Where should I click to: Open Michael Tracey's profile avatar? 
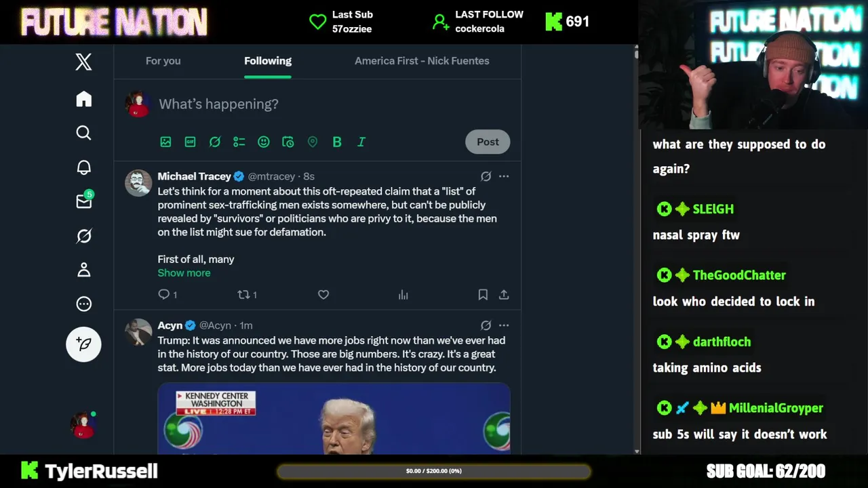(138, 183)
